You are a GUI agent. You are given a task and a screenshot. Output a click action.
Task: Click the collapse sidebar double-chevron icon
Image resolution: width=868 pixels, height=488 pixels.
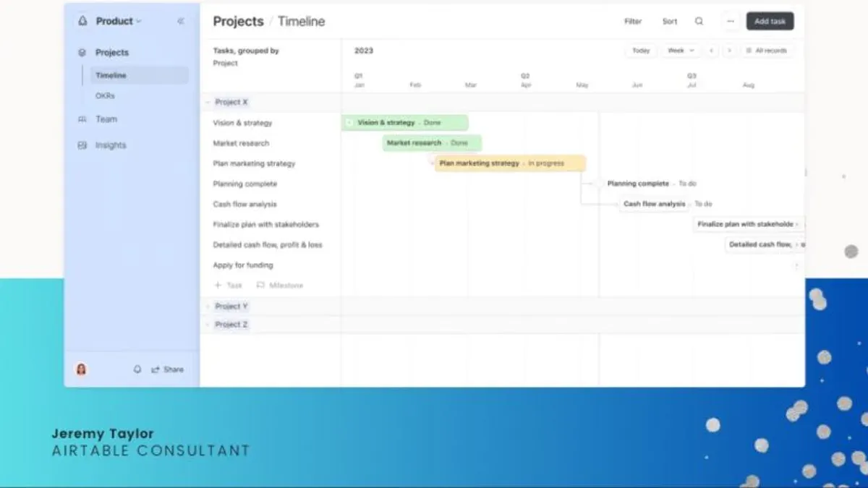coord(181,22)
